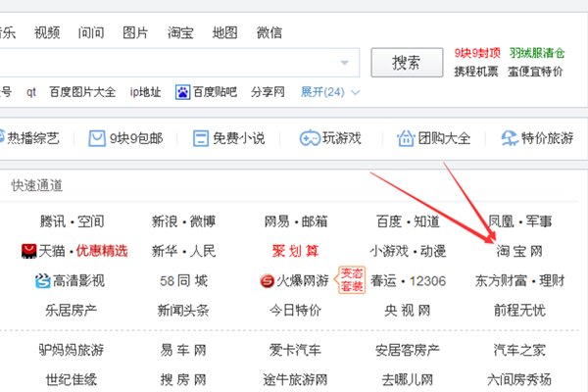This screenshot has width=588, height=392.
Task: Open the 58同城 link
Action: tap(184, 280)
